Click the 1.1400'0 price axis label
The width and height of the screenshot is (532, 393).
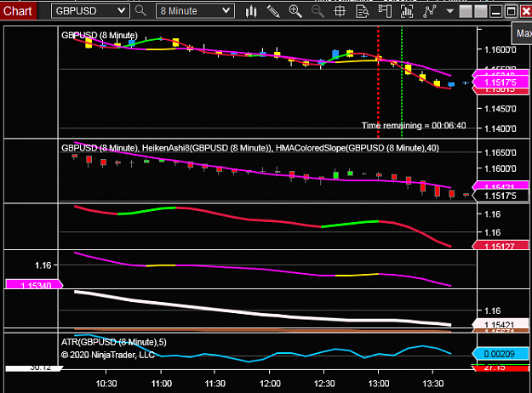(x=501, y=128)
